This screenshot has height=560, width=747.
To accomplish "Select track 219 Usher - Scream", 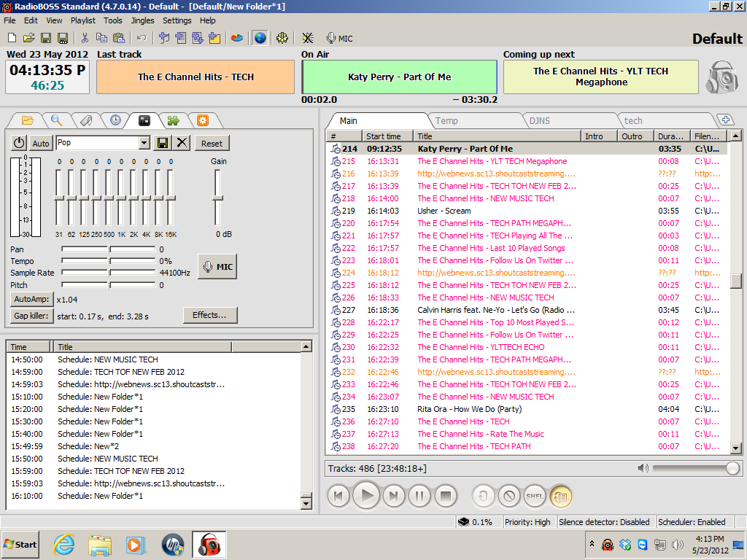I will (528, 211).
